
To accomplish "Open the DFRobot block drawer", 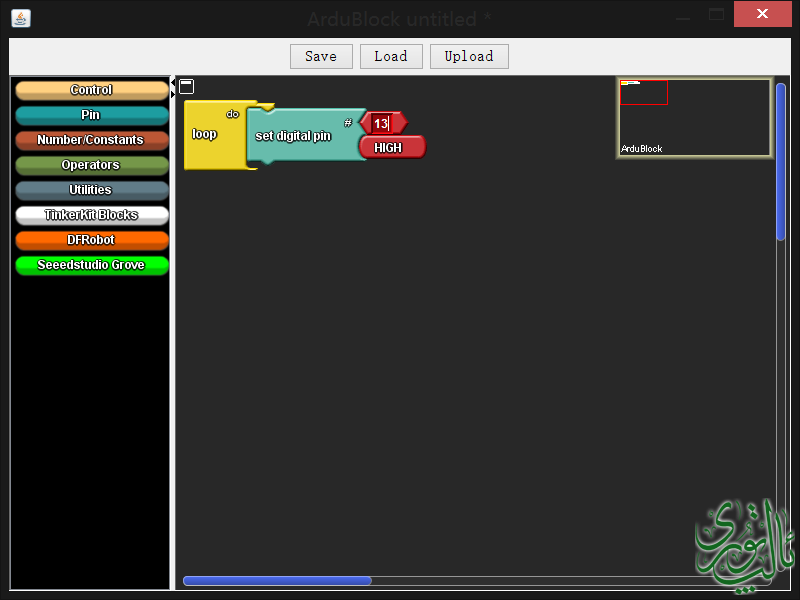I will coord(92,240).
